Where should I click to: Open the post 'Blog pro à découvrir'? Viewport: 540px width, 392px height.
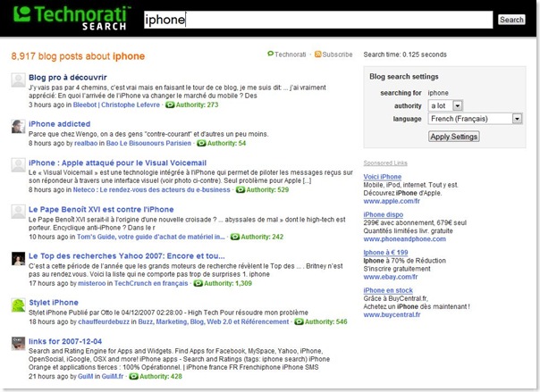tap(68, 78)
